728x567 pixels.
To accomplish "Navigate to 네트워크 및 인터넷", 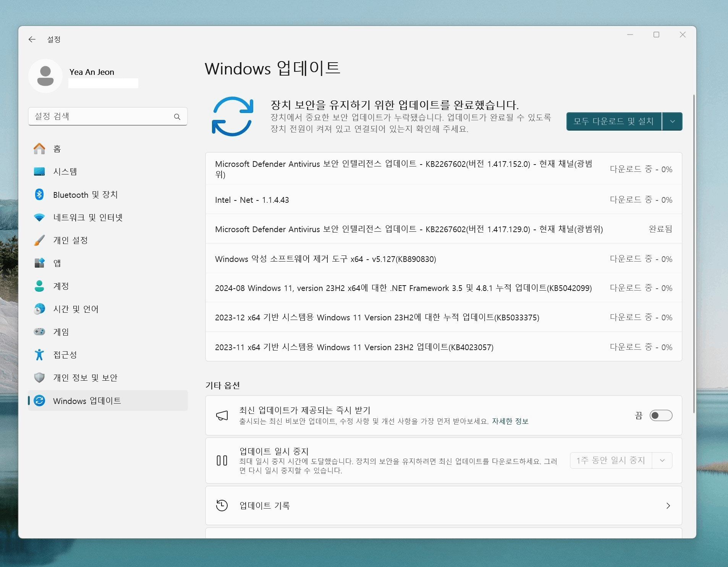I will click(x=108, y=217).
